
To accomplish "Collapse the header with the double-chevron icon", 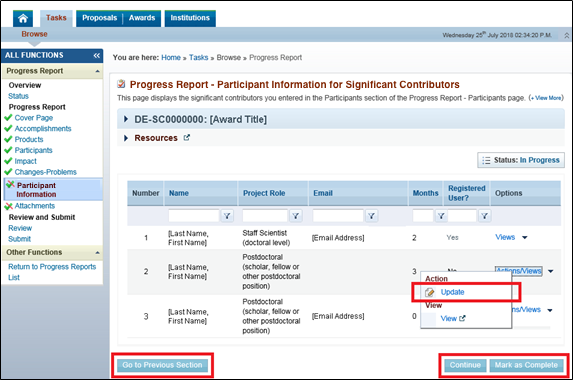I will click(x=566, y=35).
